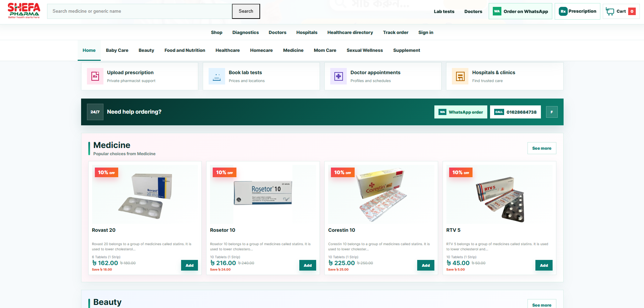
Task: Click the Search button
Action: coord(246,11)
